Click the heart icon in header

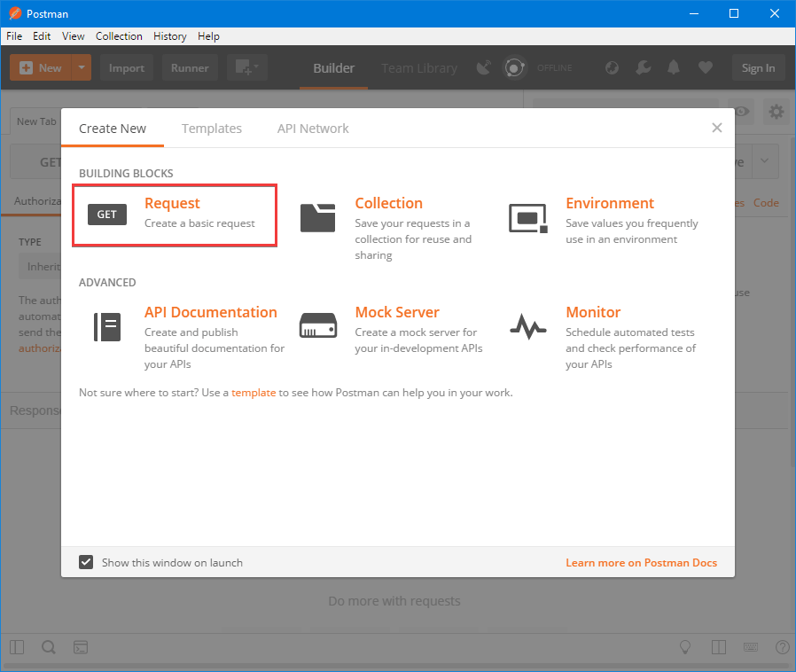click(705, 67)
